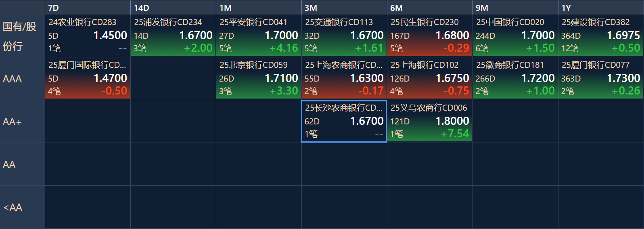Select the 1Y tenor column header

[601, 8]
